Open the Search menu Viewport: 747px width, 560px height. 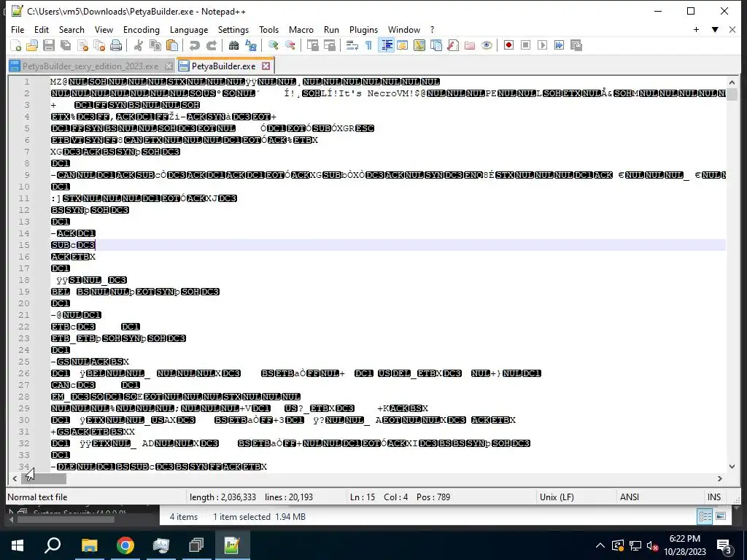click(71, 29)
